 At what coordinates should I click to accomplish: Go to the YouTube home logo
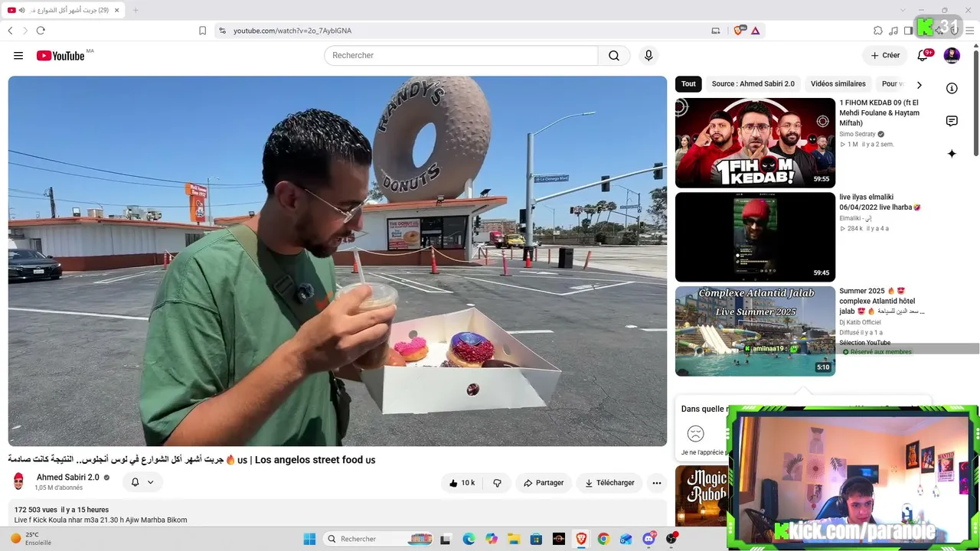click(x=60, y=56)
